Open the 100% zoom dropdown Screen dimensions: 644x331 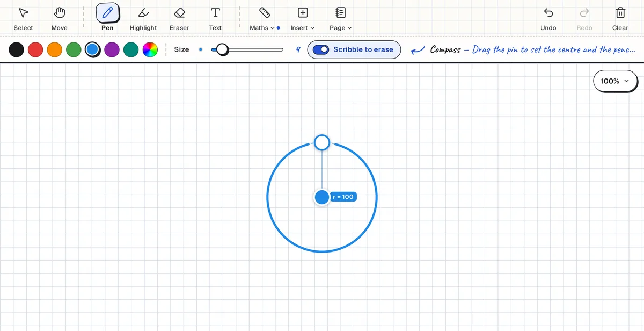(616, 81)
